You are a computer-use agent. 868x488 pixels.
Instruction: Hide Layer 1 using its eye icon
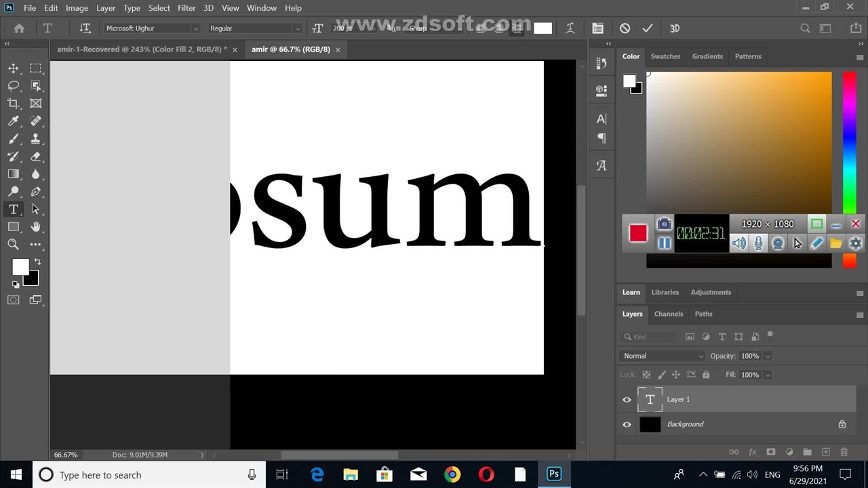627,400
